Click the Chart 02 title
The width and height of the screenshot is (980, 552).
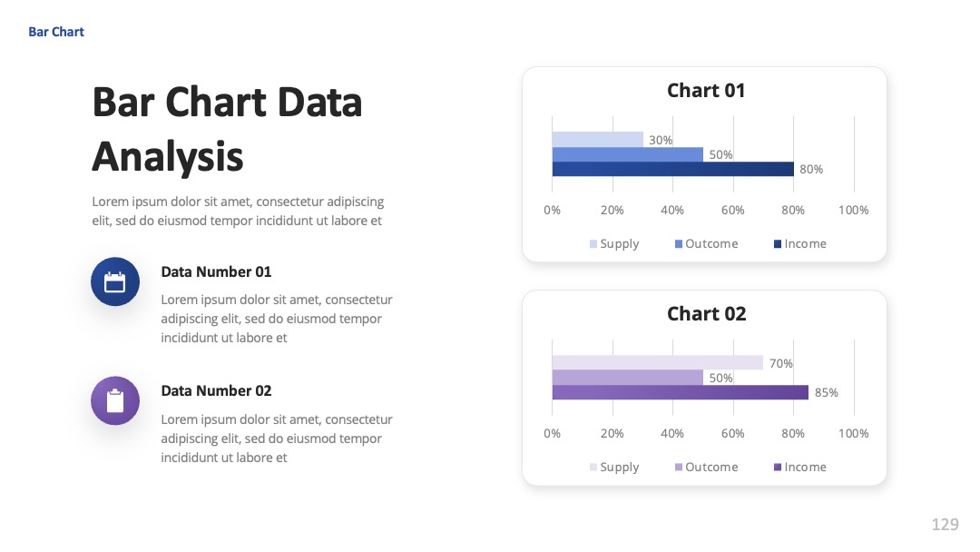pyautogui.click(x=706, y=314)
